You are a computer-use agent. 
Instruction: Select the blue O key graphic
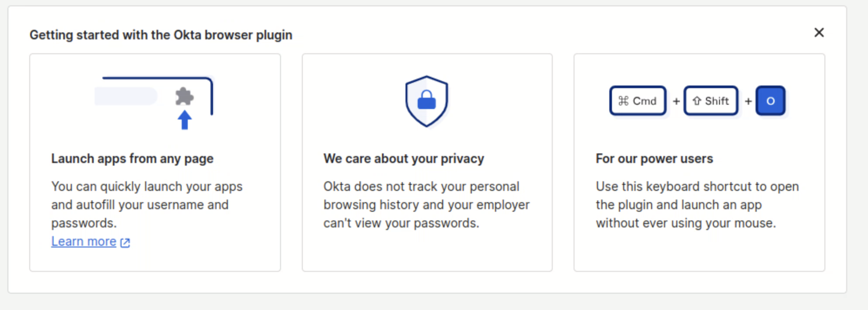[771, 101]
